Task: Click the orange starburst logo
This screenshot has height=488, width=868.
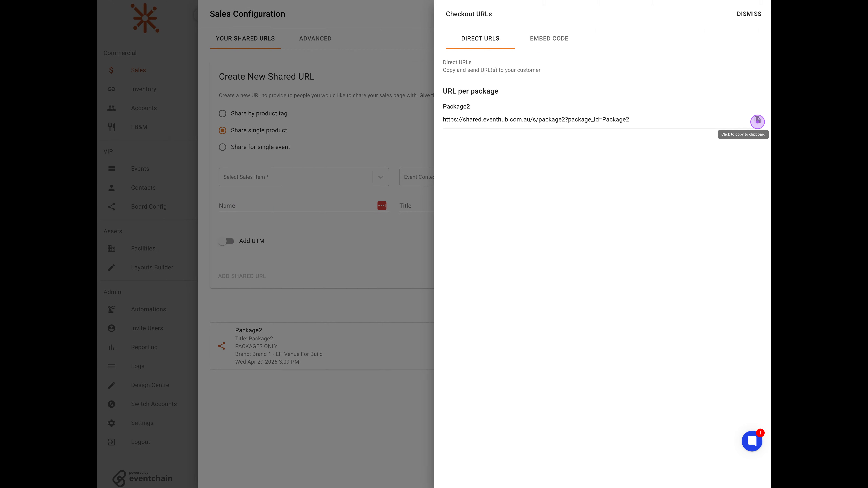Action: tap(145, 18)
